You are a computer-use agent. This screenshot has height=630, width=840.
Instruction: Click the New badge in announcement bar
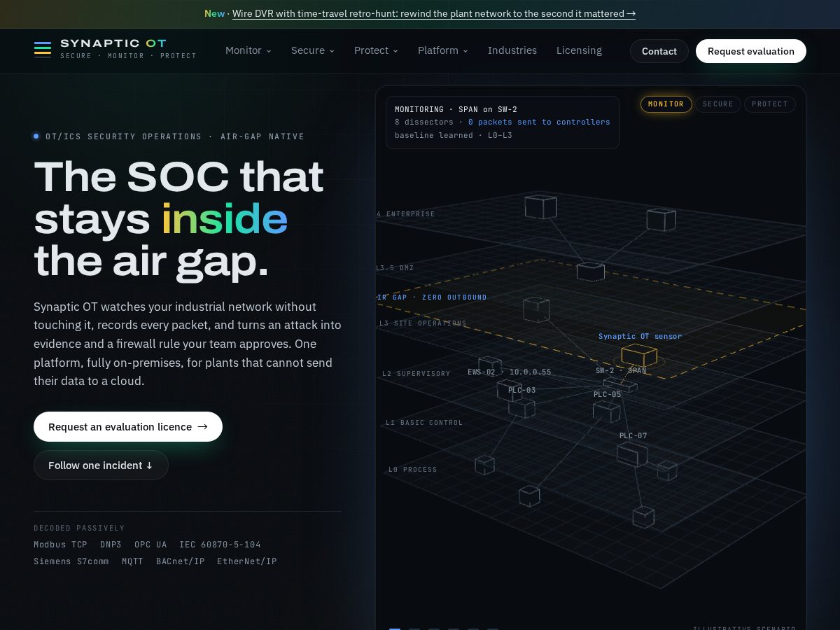[214, 13]
